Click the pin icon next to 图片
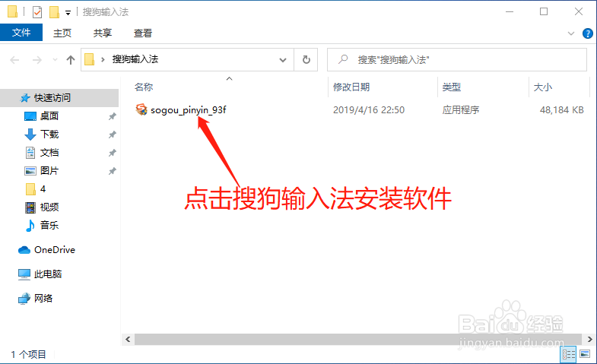597x364 pixels. [112, 171]
